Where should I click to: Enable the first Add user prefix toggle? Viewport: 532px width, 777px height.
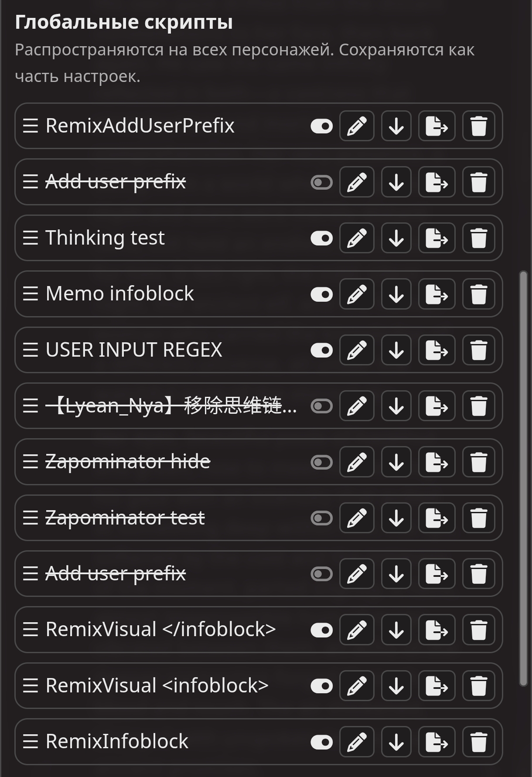click(x=321, y=182)
